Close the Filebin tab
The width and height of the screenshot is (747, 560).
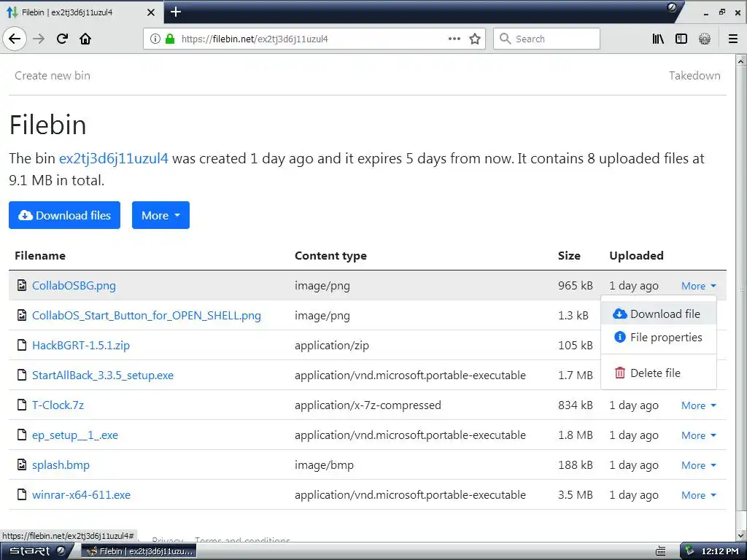coord(151,12)
